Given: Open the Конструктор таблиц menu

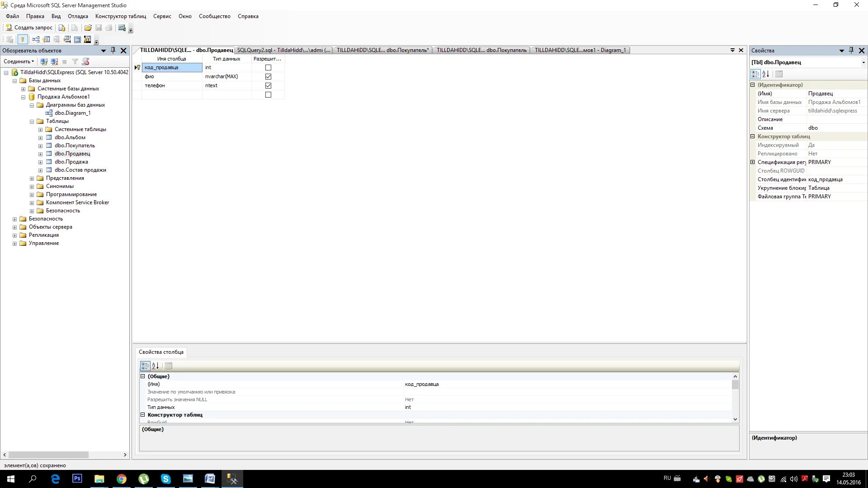Looking at the screenshot, I should [x=120, y=16].
